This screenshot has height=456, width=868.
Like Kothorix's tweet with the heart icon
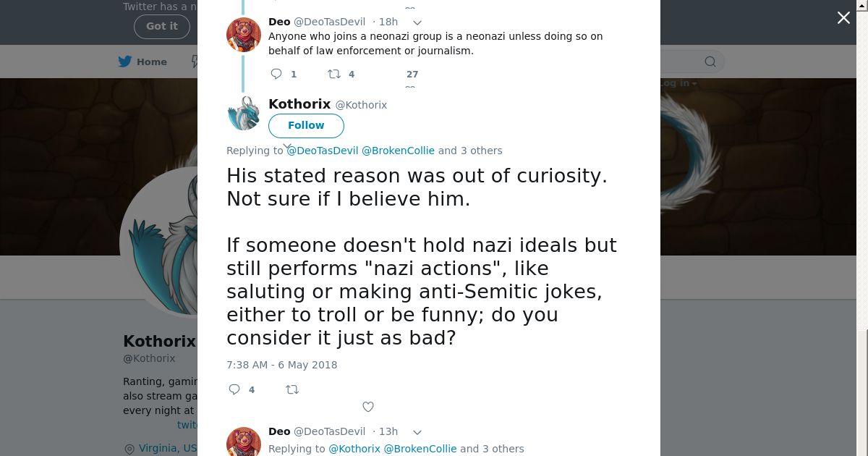pos(368,407)
